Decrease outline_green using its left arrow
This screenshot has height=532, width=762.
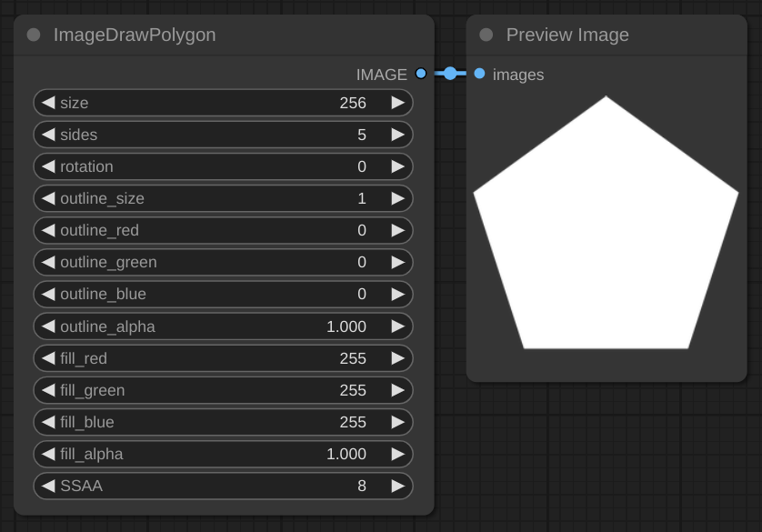48,262
